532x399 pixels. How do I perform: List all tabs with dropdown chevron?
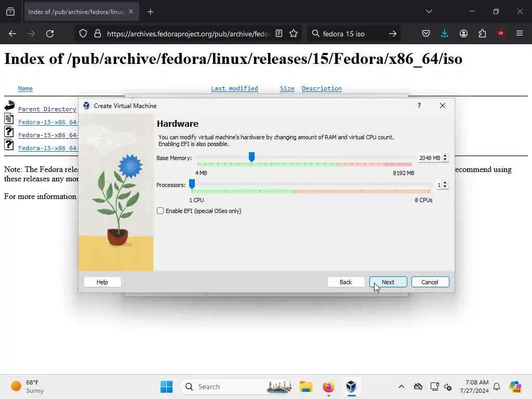click(x=429, y=11)
